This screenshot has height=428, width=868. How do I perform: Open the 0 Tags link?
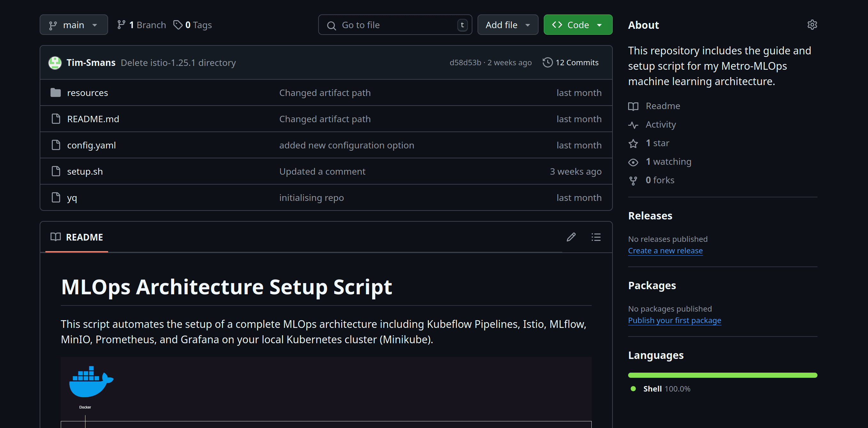pyautogui.click(x=193, y=25)
